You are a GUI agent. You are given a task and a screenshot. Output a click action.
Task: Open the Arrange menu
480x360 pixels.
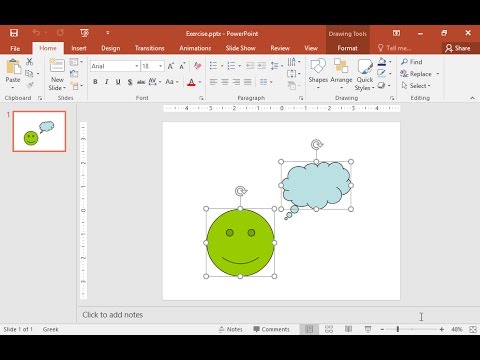(x=341, y=74)
